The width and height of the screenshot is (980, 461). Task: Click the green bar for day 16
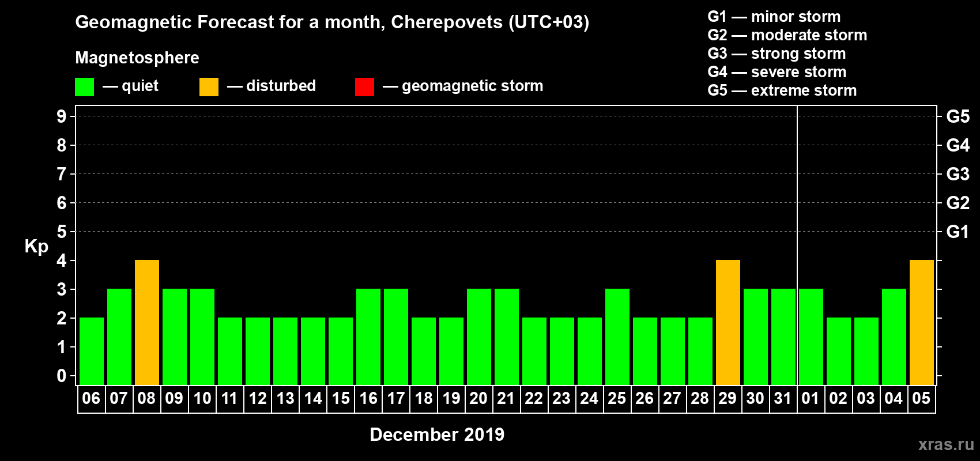click(368, 337)
